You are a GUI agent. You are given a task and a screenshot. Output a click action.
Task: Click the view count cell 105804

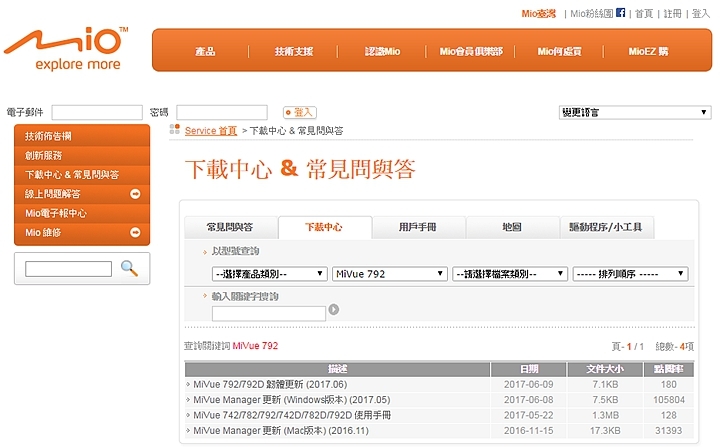(x=669, y=400)
